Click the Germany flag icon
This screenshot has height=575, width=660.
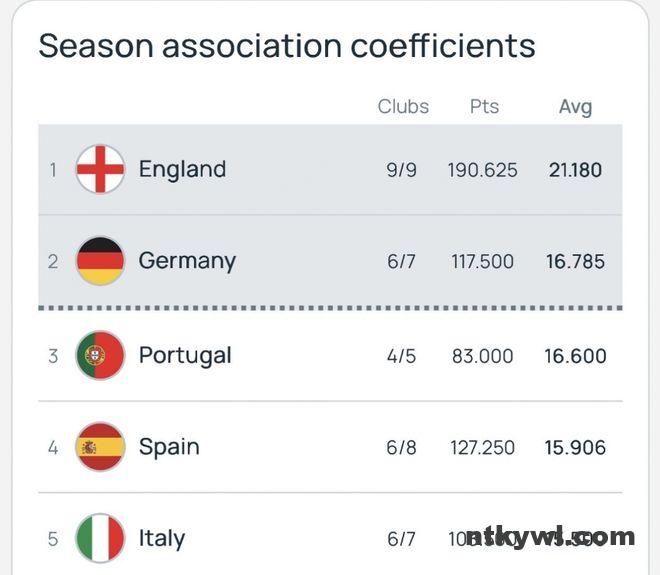(100, 261)
